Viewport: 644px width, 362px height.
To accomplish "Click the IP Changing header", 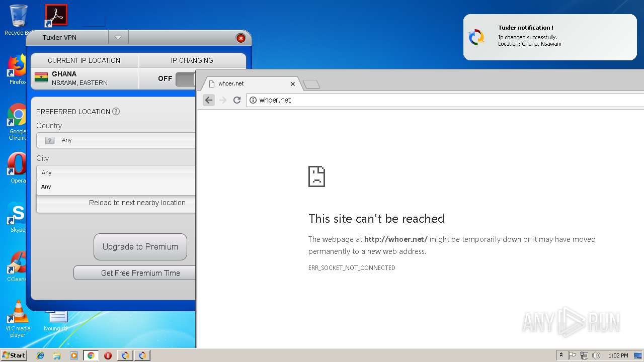I will point(192,60).
